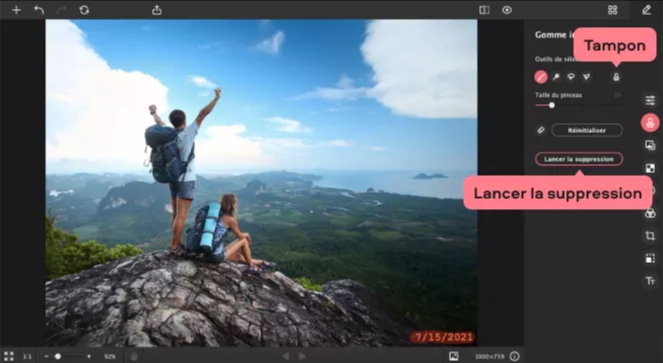
Task: Toggle the eye preview original icon
Action: point(507,10)
